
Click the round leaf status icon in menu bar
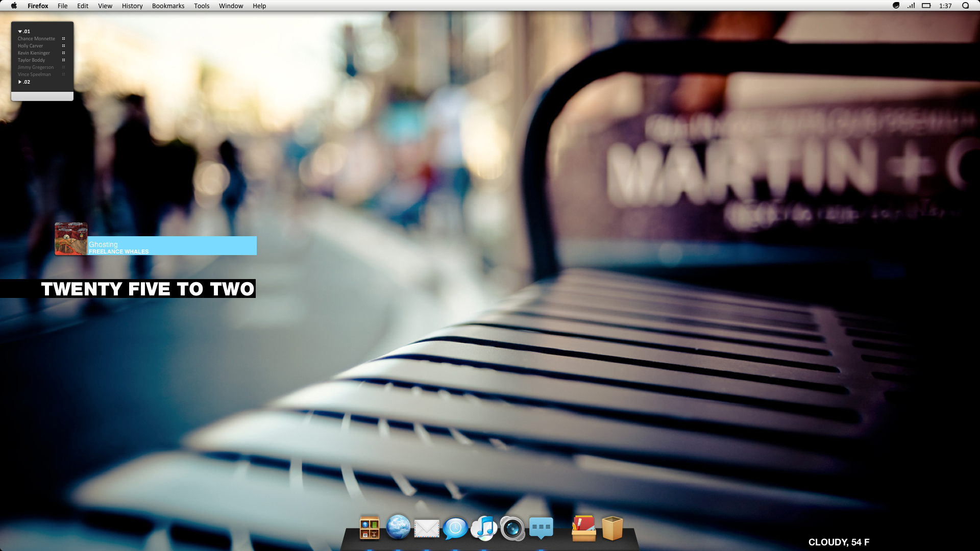click(896, 6)
